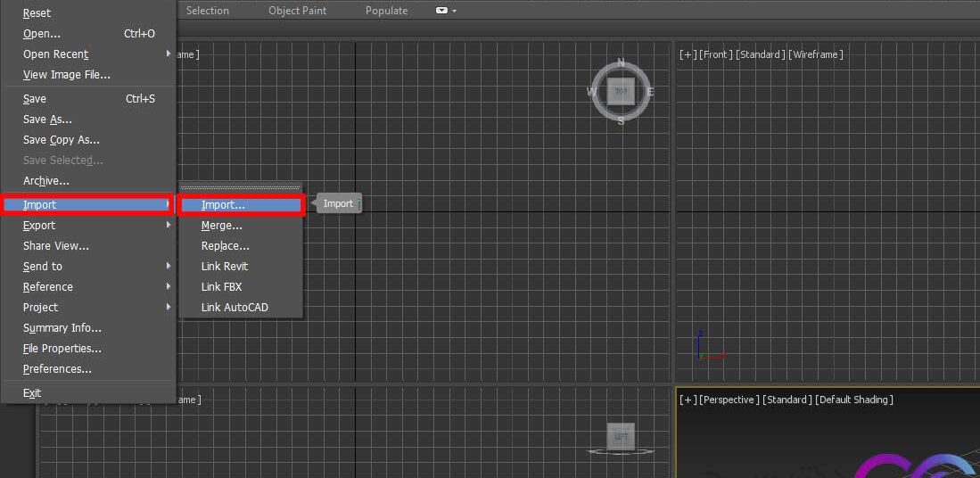Click the N compass point on ViewCube

click(x=621, y=62)
